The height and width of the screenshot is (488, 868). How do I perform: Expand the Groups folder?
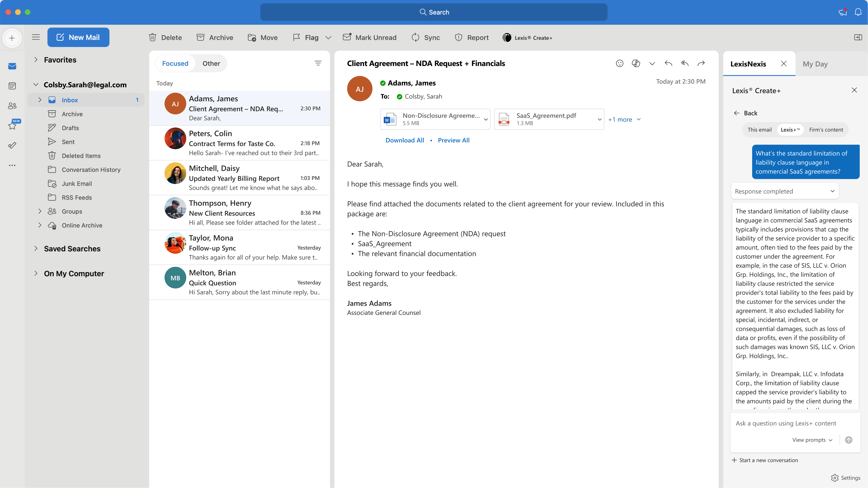coord(40,211)
